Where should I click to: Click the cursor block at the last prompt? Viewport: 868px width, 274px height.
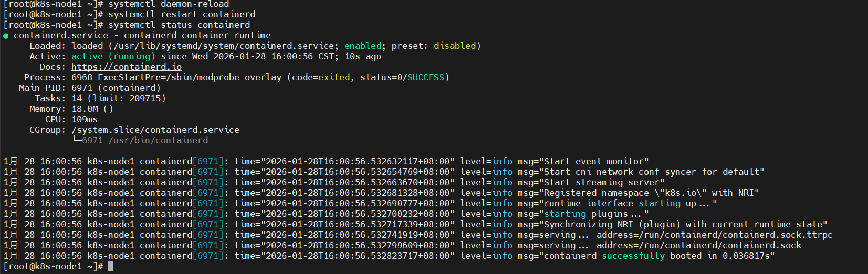coord(111,266)
